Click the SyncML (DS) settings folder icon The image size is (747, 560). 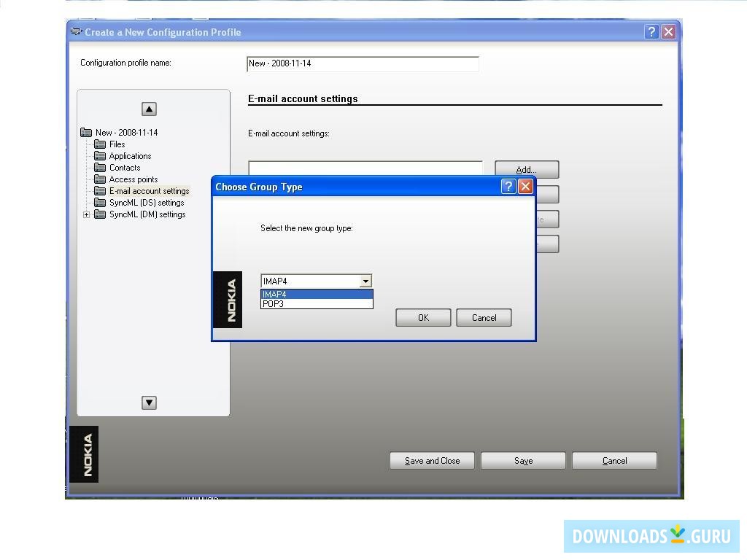[101, 202]
